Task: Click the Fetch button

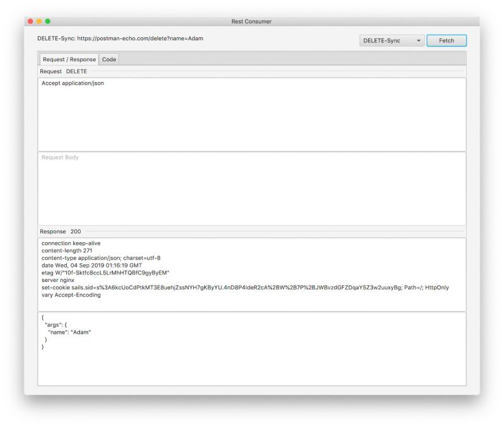Action: [x=446, y=40]
